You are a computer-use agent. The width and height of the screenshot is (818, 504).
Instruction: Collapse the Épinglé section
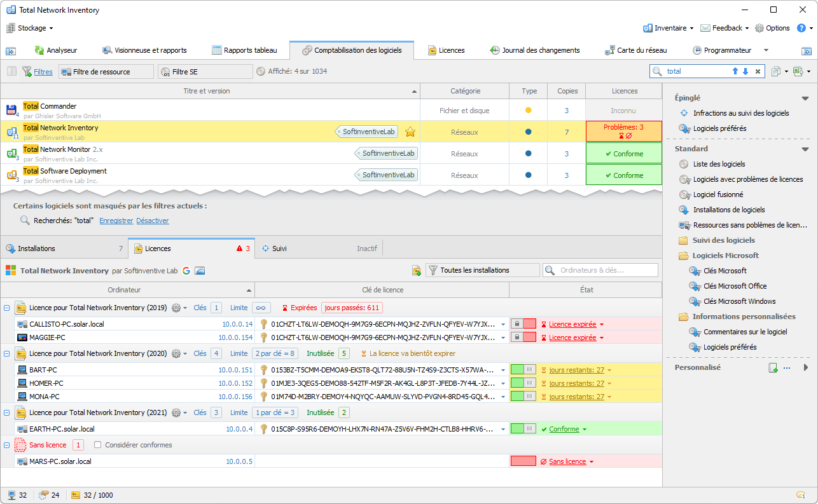tap(805, 99)
